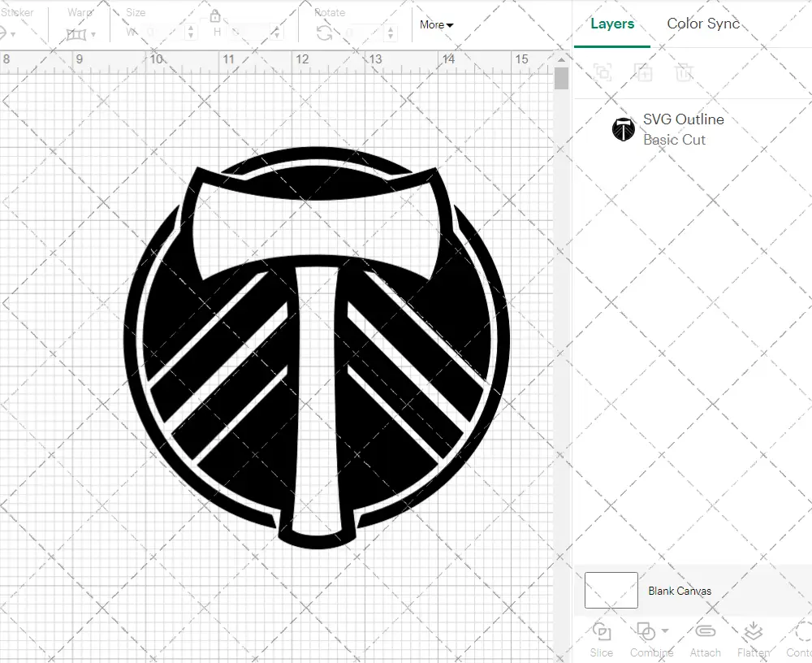Viewport: 812px width, 663px height.
Task: Delete the selected layer with trash icon
Action: coord(685,72)
